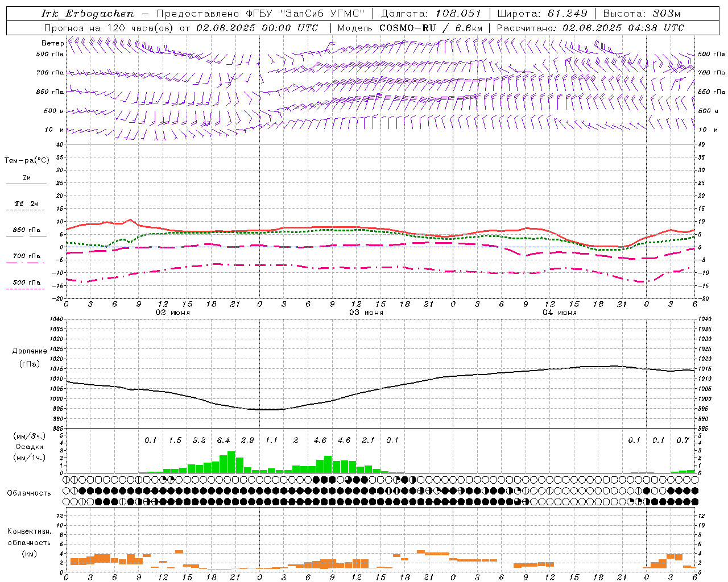This screenshot has width=728, height=582.
Task: Click the 'Конвективн.' convective cloud label
Action: point(29,531)
